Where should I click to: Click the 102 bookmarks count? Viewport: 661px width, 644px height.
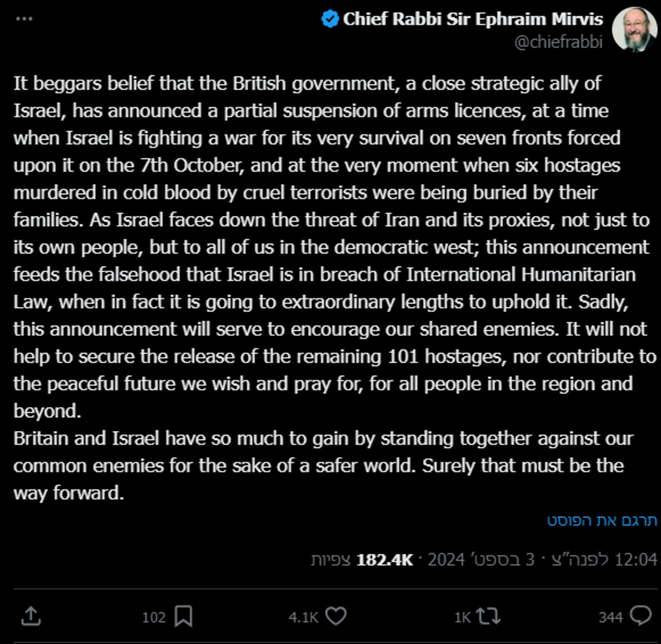point(154,617)
